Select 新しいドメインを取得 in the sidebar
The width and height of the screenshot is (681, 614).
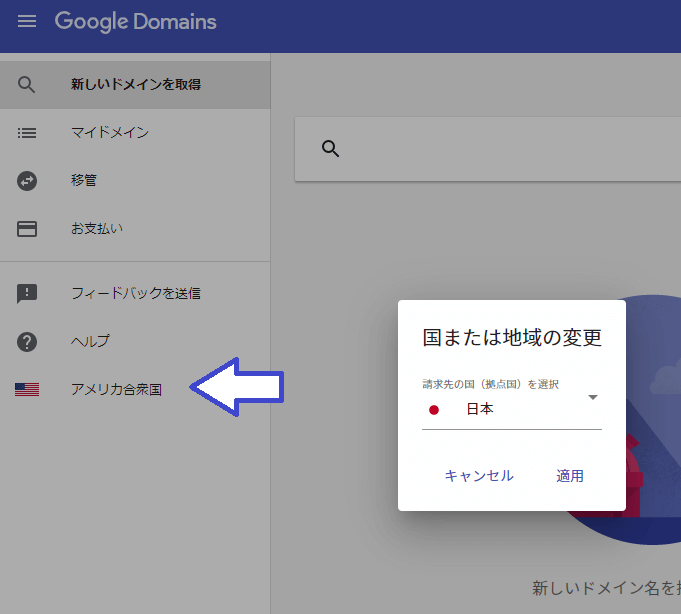tap(135, 85)
